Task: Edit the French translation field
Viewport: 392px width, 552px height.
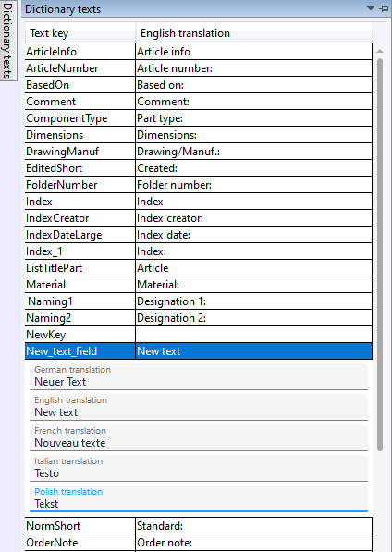Action: 199,438
